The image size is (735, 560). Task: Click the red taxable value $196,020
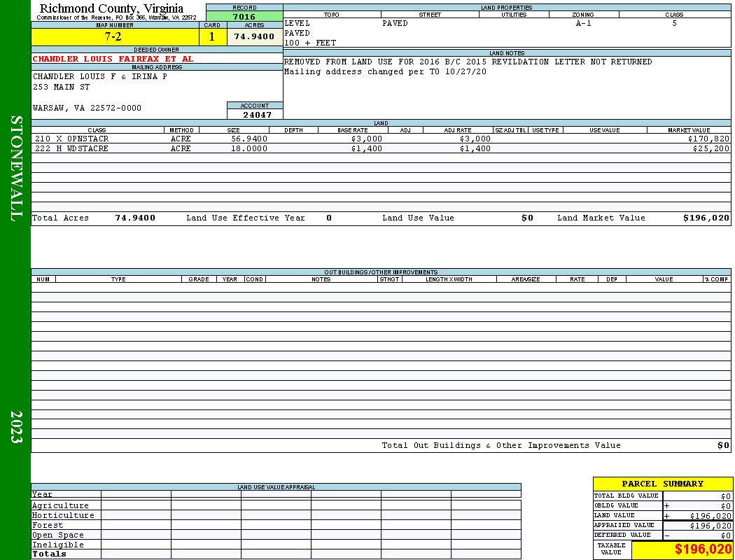pos(703,549)
